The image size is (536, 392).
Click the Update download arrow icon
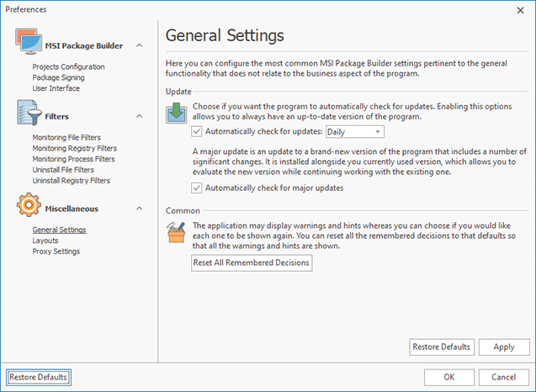click(177, 113)
